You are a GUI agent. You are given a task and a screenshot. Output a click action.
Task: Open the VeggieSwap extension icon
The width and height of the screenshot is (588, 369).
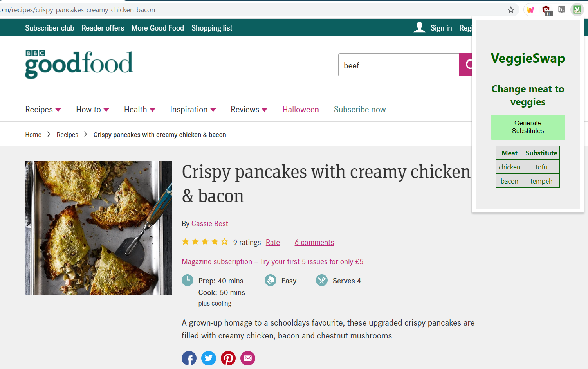click(577, 10)
